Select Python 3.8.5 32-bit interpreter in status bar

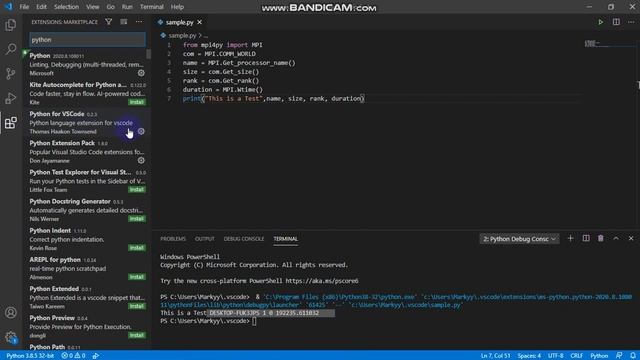coord(30,356)
